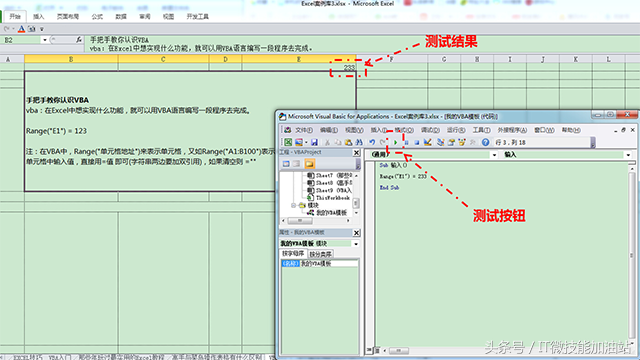Switch to Excel 页面布局 ribbon tab

[68, 17]
